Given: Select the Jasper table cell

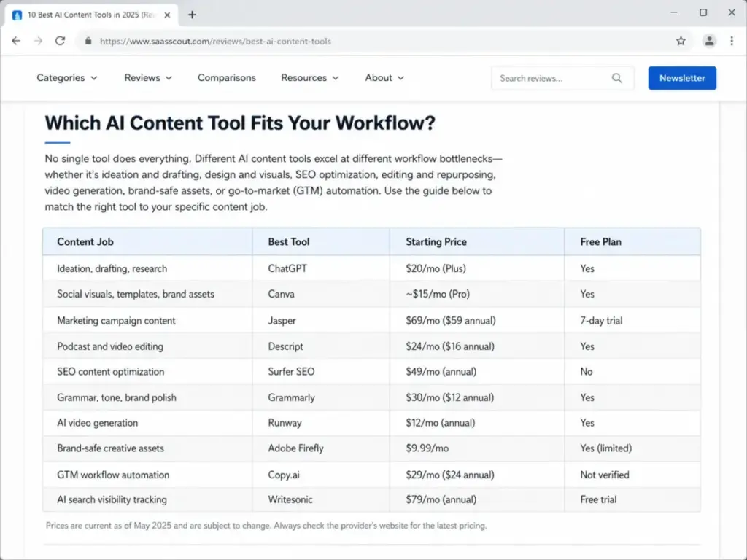Looking at the screenshot, I should (321, 321).
